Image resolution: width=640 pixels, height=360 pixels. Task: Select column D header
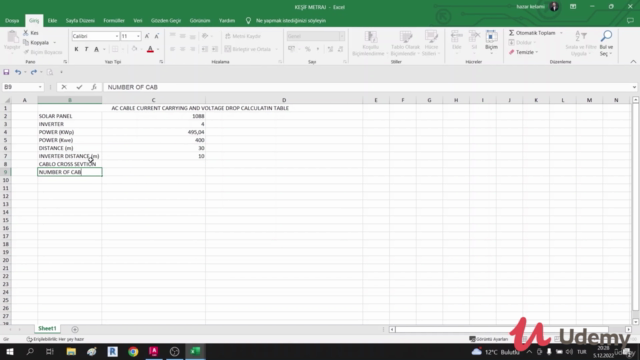284,100
